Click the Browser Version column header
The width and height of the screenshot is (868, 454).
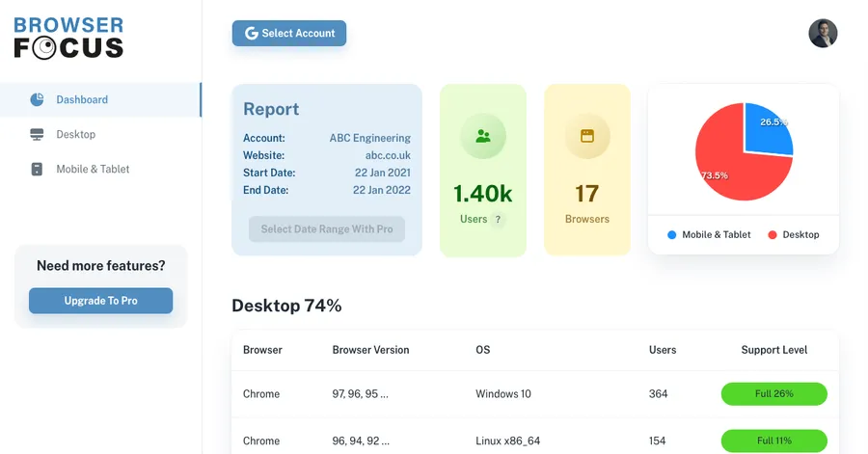(x=371, y=350)
